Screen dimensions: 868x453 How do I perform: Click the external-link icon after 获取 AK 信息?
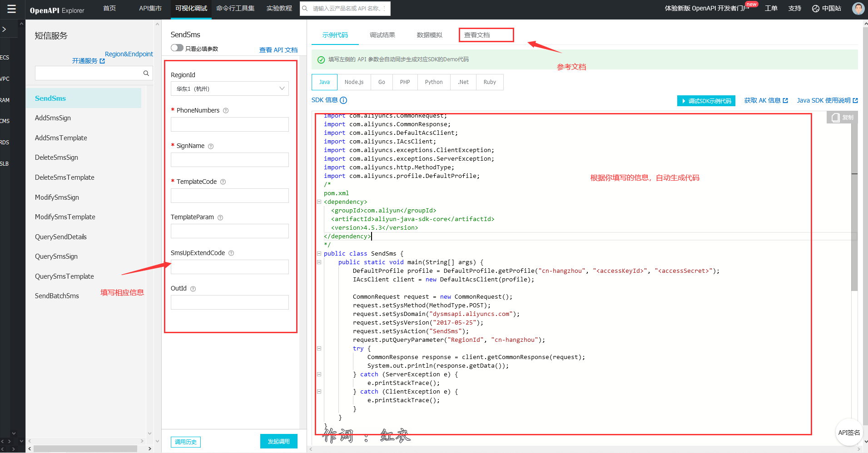785,101
